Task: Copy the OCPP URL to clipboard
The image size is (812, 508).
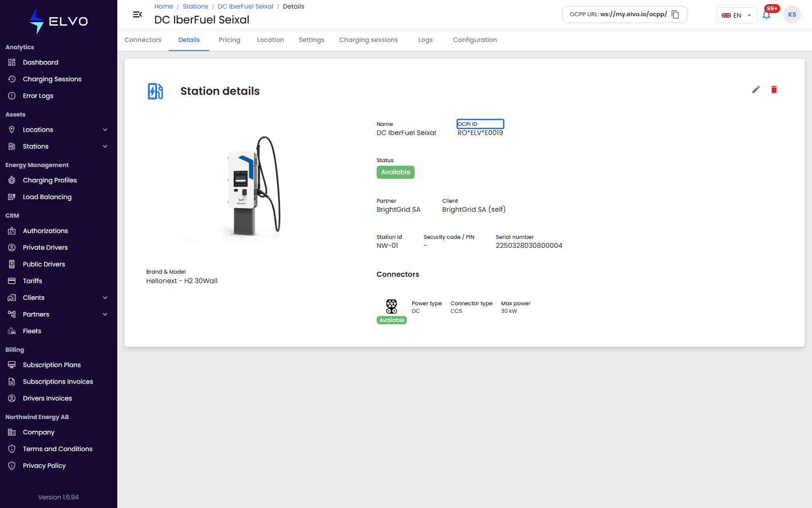Action: tap(675, 15)
